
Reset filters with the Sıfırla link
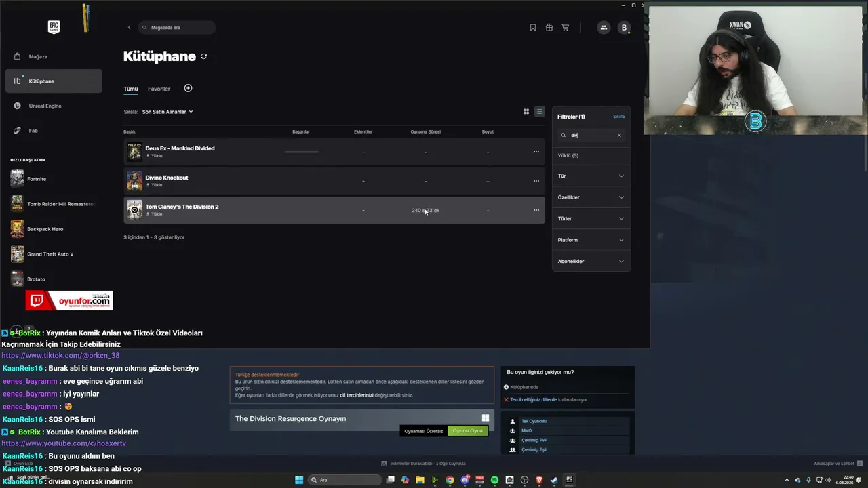click(x=619, y=117)
